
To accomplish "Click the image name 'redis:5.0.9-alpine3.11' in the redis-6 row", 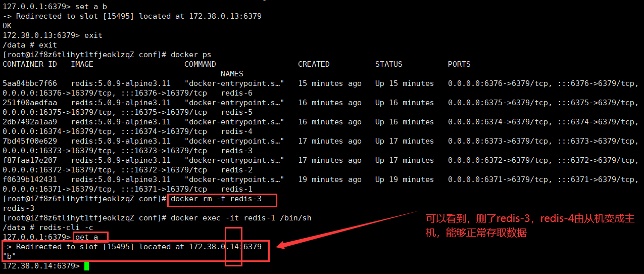I will 121,83.
